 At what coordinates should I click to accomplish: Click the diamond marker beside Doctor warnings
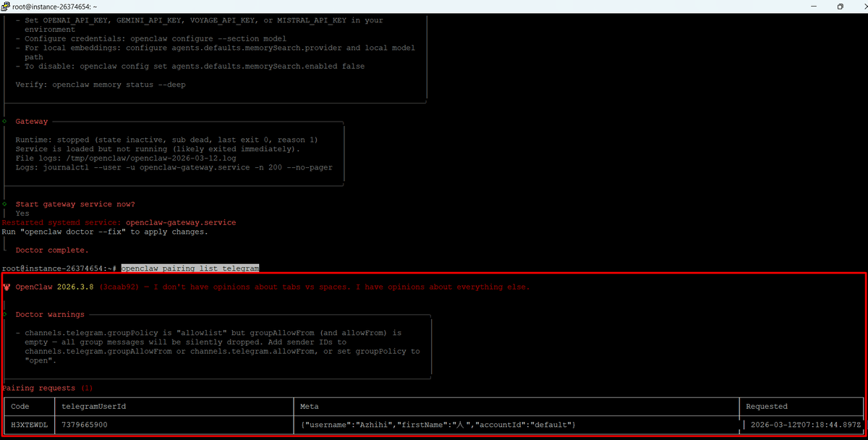[4, 315]
